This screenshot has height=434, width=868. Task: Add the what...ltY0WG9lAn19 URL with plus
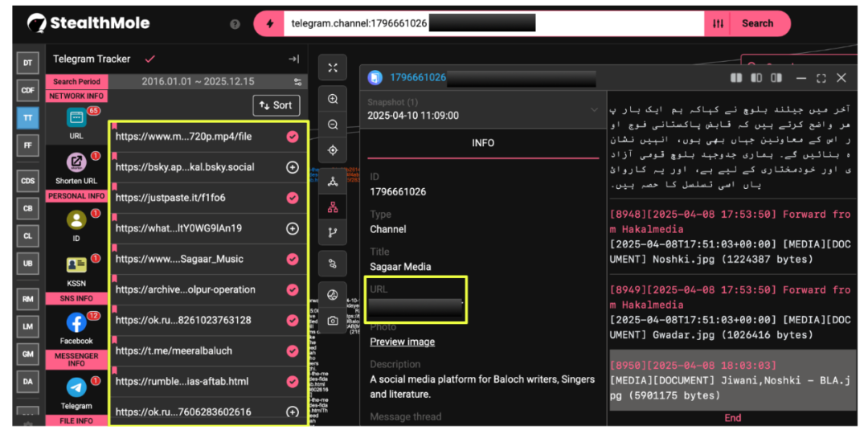(x=293, y=228)
